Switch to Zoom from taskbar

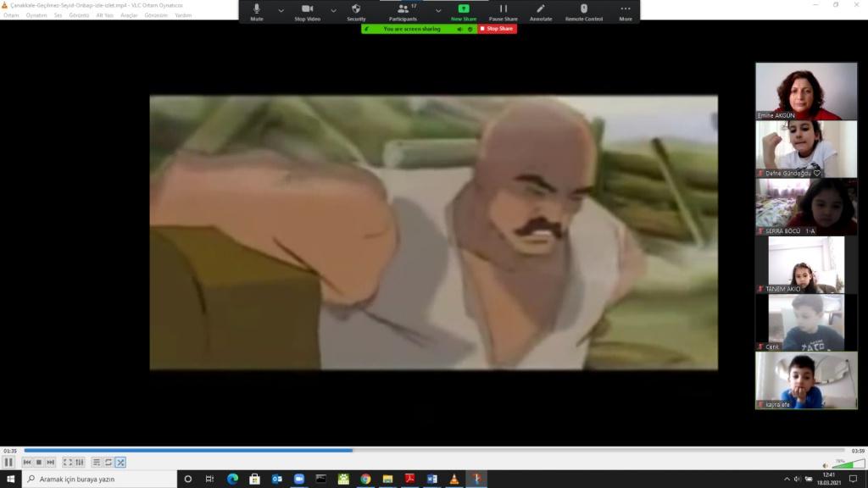click(x=299, y=480)
